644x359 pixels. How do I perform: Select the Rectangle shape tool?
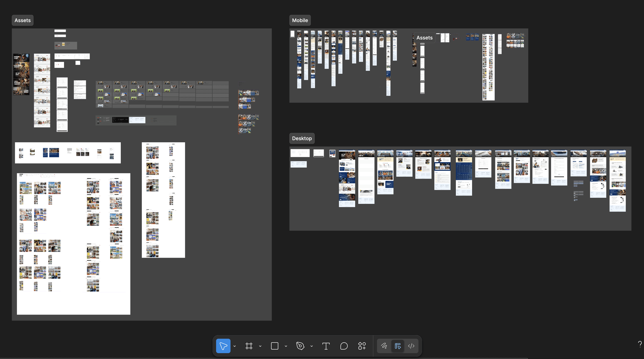274,346
